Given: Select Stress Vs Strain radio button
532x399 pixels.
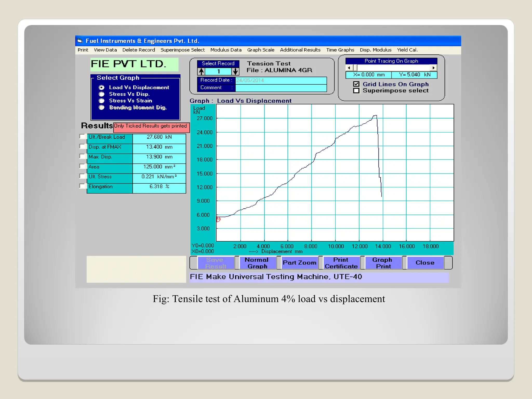Looking at the screenshot, I should click(102, 101).
